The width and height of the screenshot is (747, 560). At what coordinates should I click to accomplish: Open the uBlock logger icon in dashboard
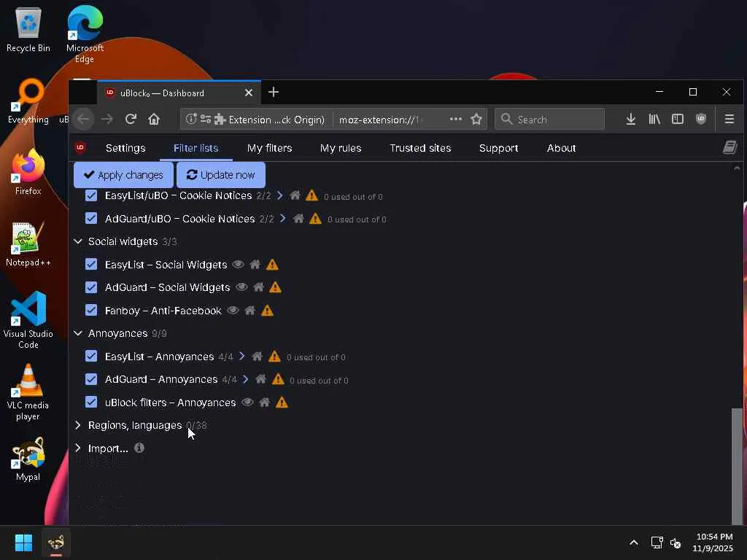tap(729, 147)
